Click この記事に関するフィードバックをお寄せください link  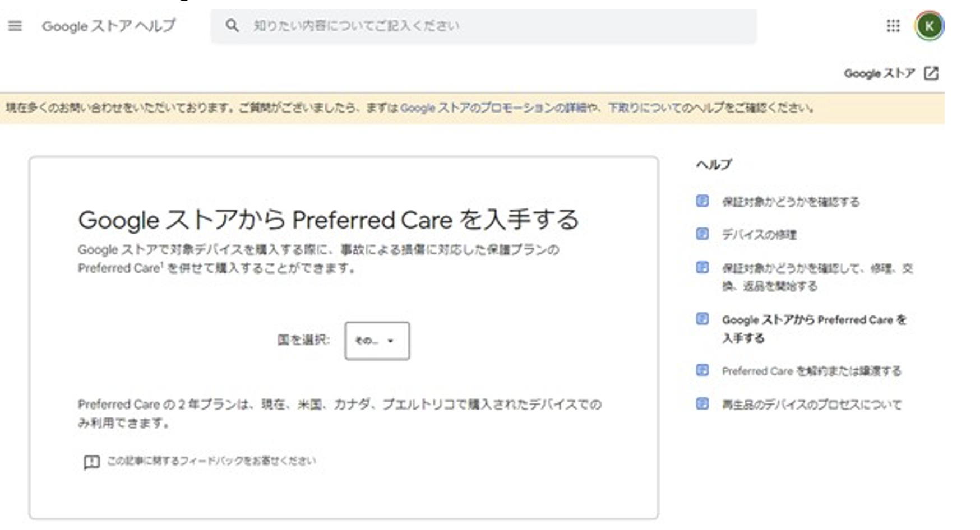tap(211, 461)
